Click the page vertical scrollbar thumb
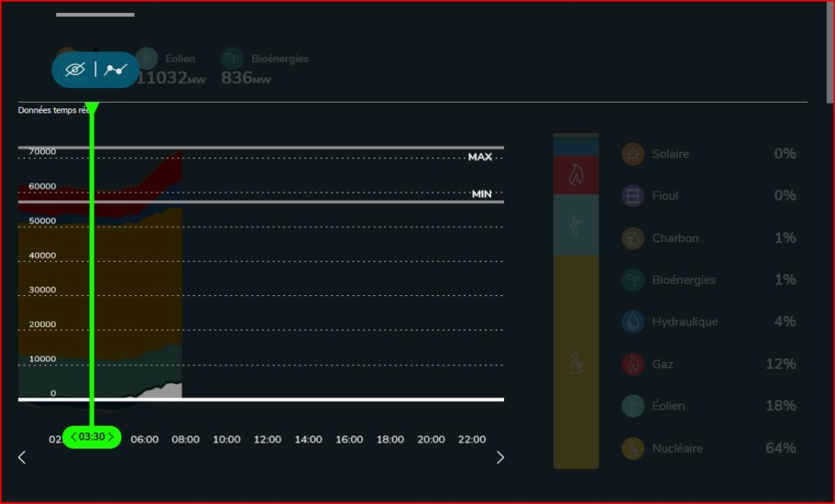The width and height of the screenshot is (835, 504). pyautogui.click(x=830, y=52)
